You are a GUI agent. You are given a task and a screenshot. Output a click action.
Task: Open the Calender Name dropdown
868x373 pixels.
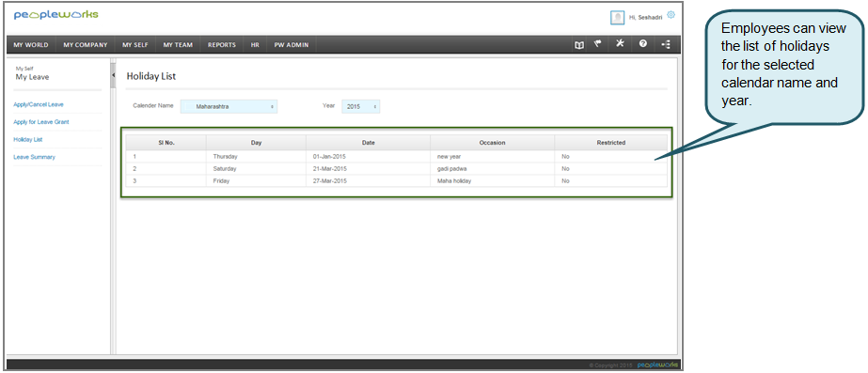(229, 107)
